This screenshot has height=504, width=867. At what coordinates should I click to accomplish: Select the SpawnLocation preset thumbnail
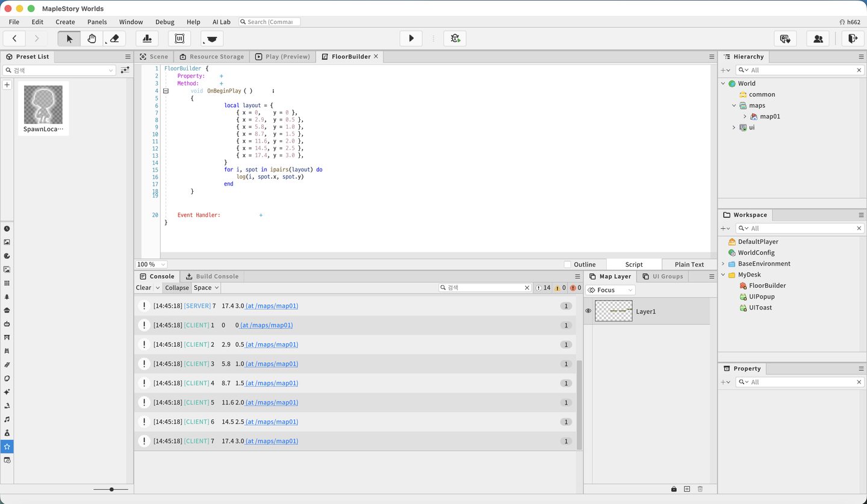point(43,108)
